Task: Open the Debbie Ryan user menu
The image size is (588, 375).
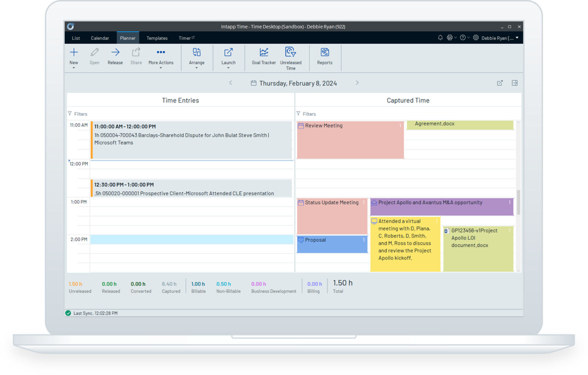Action: [499, 37]
